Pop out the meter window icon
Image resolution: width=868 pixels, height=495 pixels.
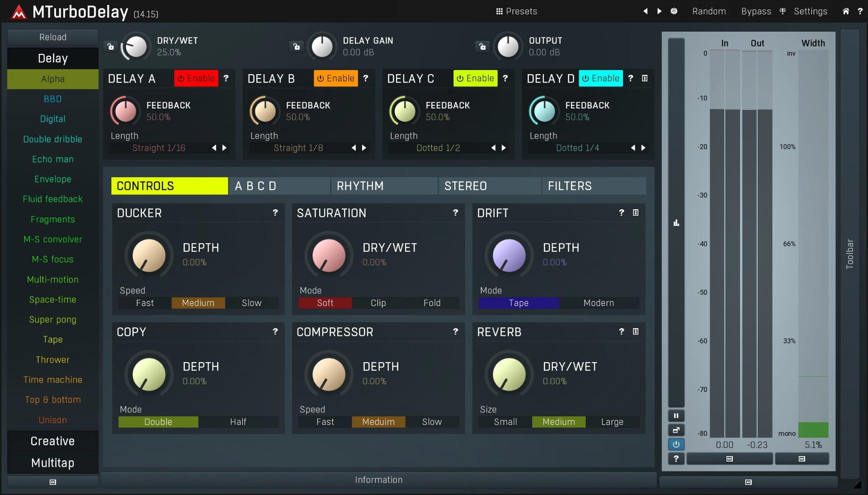[x=676, y=430]
